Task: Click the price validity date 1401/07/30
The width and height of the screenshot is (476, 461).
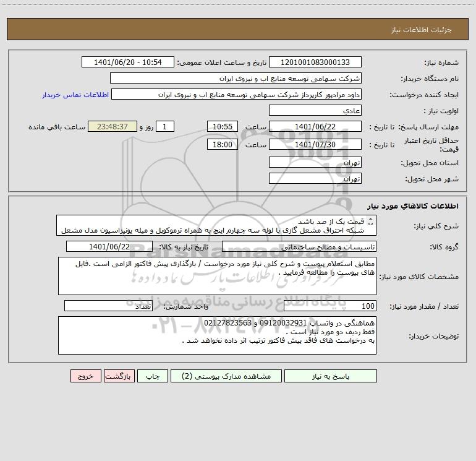Action: [315, 144]
